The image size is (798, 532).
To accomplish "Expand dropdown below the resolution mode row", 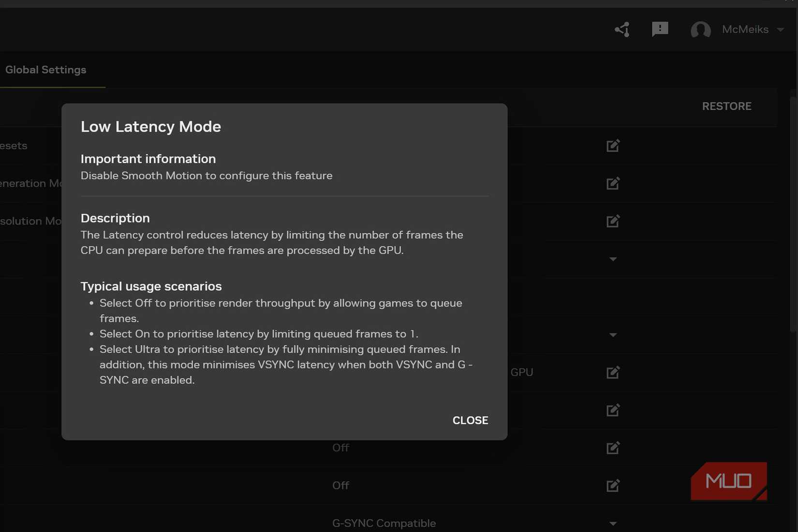I will [x=613, y=259].
